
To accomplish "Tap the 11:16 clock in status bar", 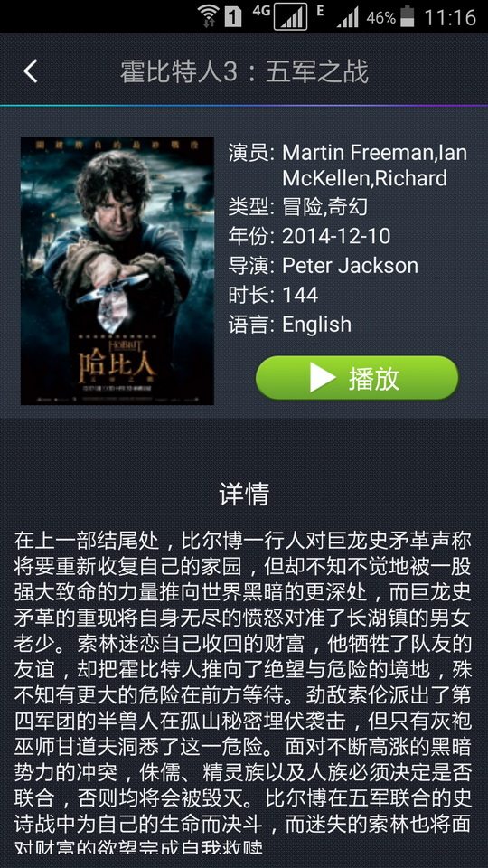I will click(450, 17).
